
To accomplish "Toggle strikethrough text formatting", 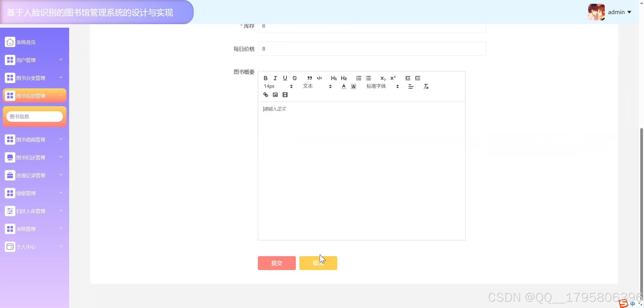I will [x=295, y=78].
